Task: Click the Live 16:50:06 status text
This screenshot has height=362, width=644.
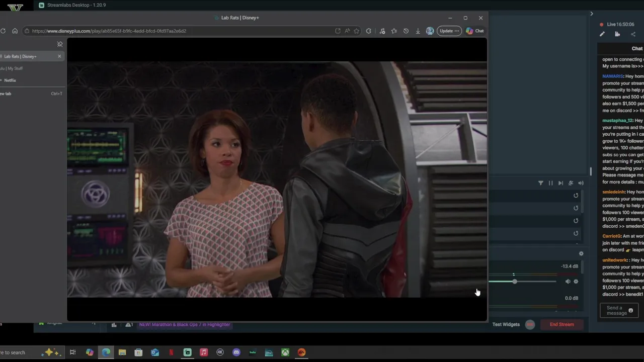Action: tap(620, 24)
